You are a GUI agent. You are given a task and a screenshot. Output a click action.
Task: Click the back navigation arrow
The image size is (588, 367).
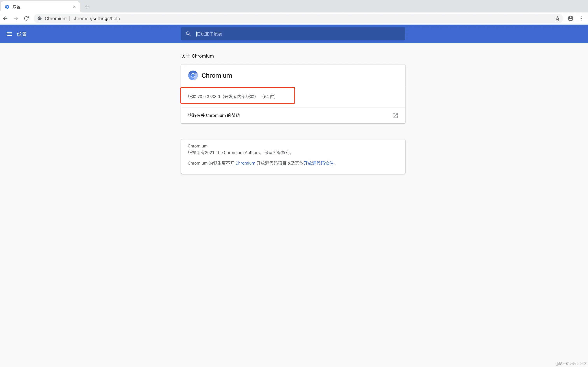(5, 18)
